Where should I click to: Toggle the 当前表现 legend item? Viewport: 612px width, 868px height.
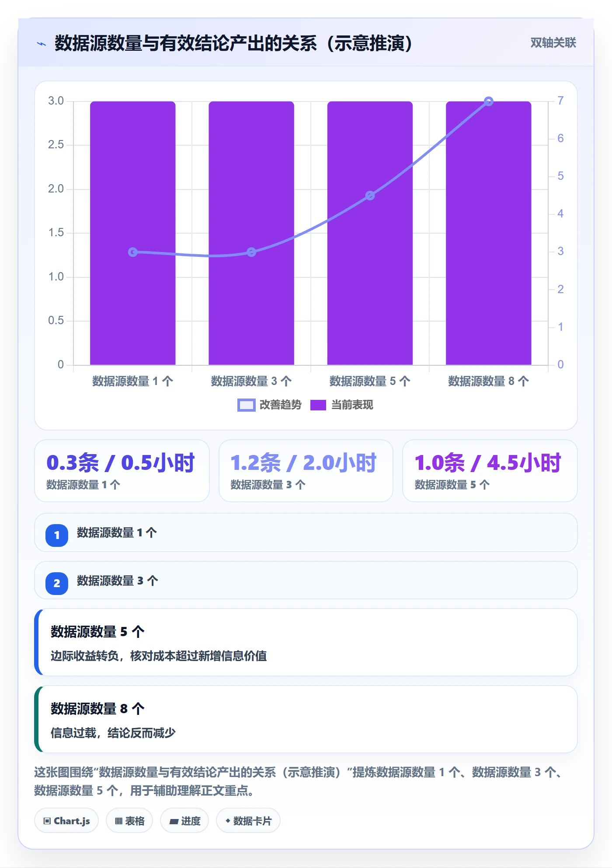click(x=342, y=405)
